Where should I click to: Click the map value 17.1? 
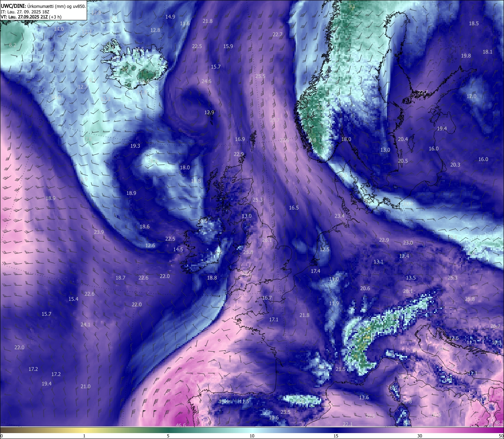[x=274, y=319]
